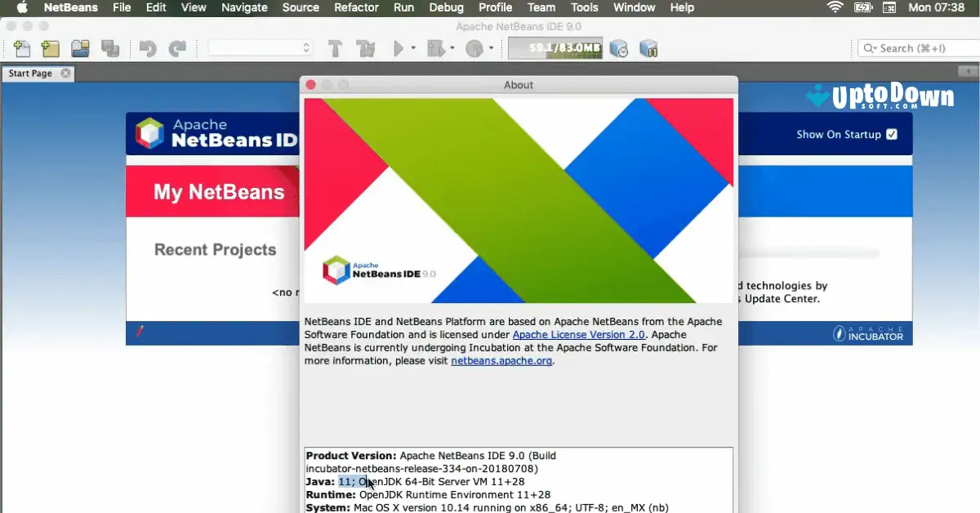The height and width of the screenshot is (513, 980).
Task: Open the Refactor menu
Action: (x=356, y=7)
